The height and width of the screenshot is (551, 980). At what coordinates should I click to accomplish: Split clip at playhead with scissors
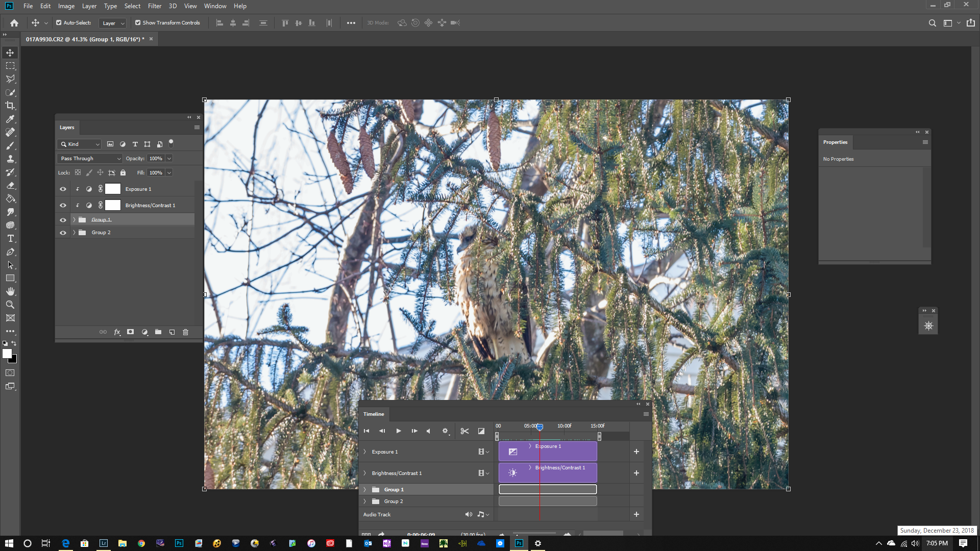tap(464, 431)
